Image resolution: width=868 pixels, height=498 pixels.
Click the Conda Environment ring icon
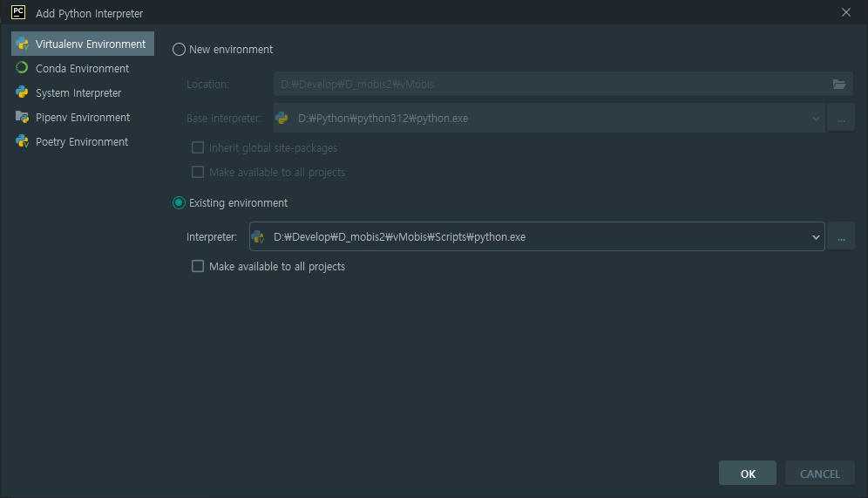coord(22,67)
